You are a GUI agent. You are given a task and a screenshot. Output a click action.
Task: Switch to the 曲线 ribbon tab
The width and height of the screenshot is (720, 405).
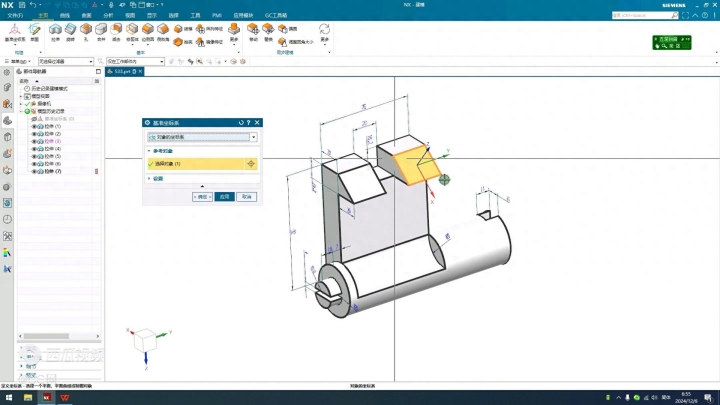coord(65,16)
